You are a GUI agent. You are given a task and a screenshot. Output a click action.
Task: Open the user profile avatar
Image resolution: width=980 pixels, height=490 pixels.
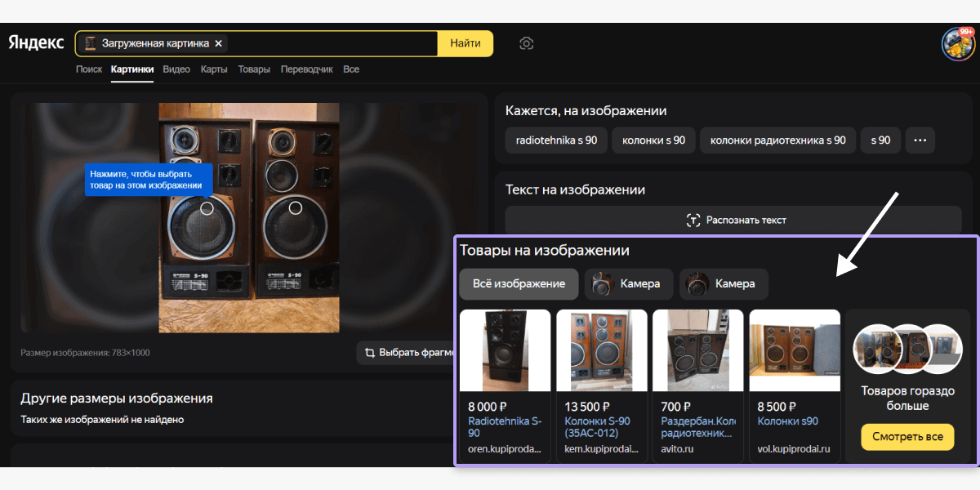(x=958, y=44)
